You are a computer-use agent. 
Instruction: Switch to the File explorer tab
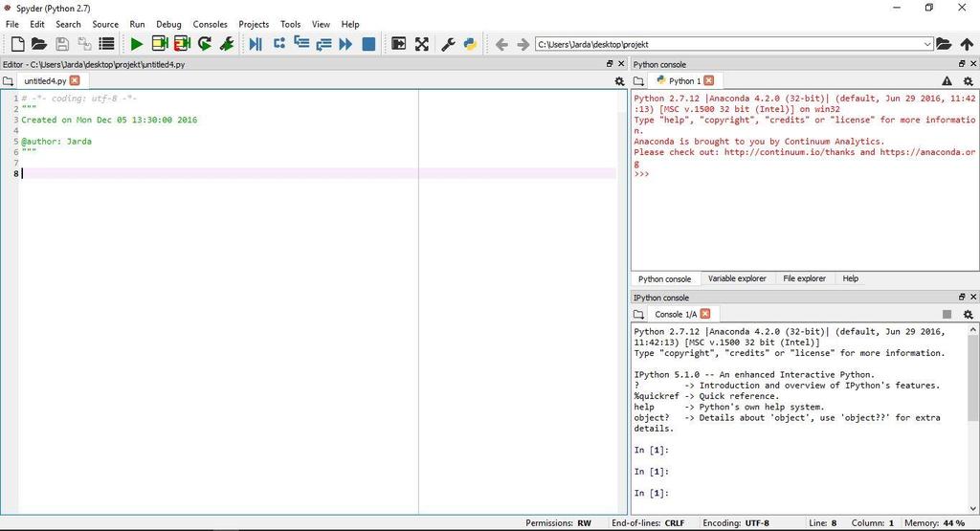coord(804,278)
